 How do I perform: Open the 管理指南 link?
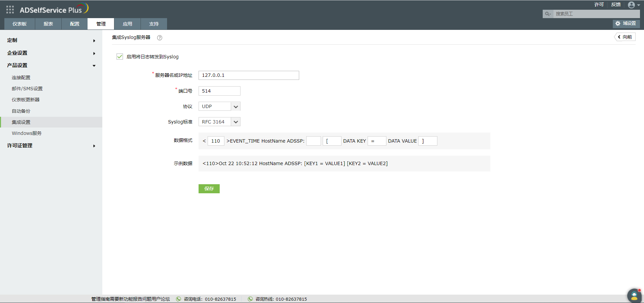pos(98,299)
